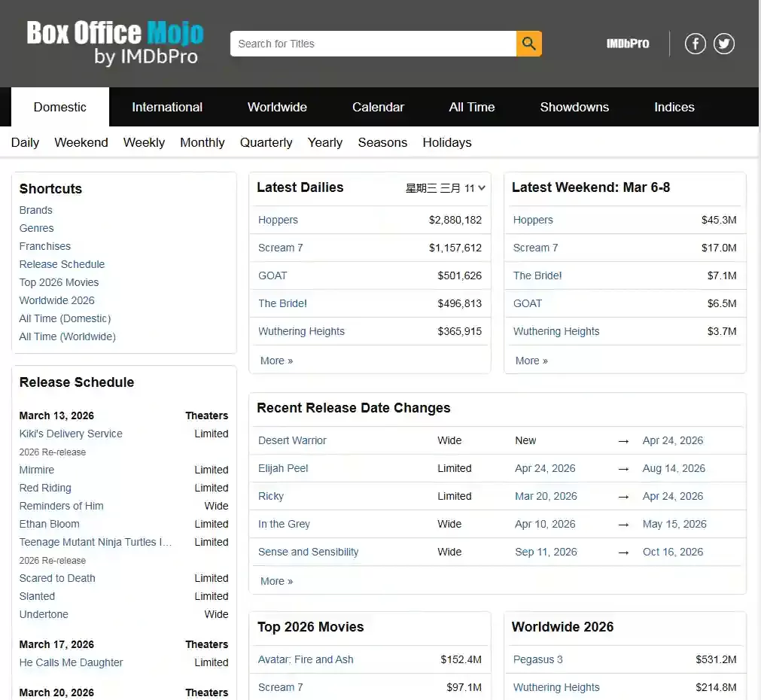Screen dimensions: 761x700
Task: Click the orange search magnifier button
Action: coord(528,44)
